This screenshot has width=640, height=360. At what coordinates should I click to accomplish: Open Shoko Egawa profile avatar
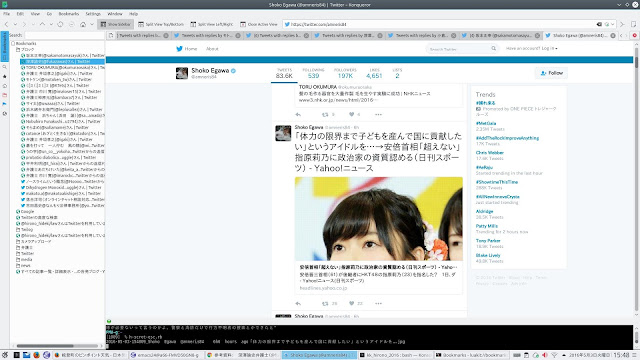182,73
